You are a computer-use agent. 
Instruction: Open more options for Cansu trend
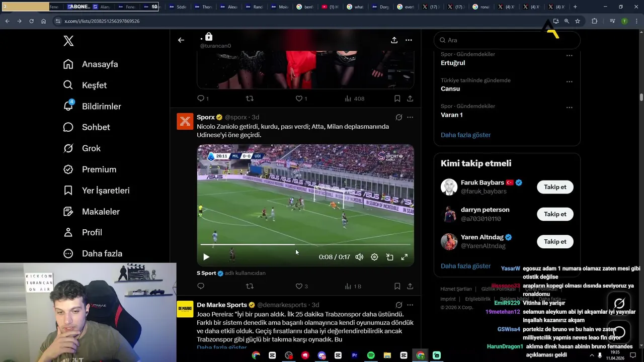569,81
